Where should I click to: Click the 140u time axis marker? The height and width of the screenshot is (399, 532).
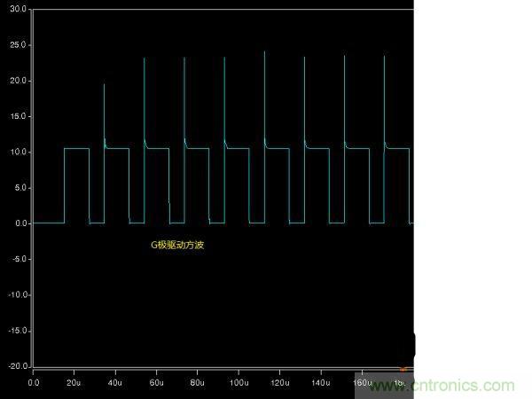pyautogui.click(x=320, y=383)
